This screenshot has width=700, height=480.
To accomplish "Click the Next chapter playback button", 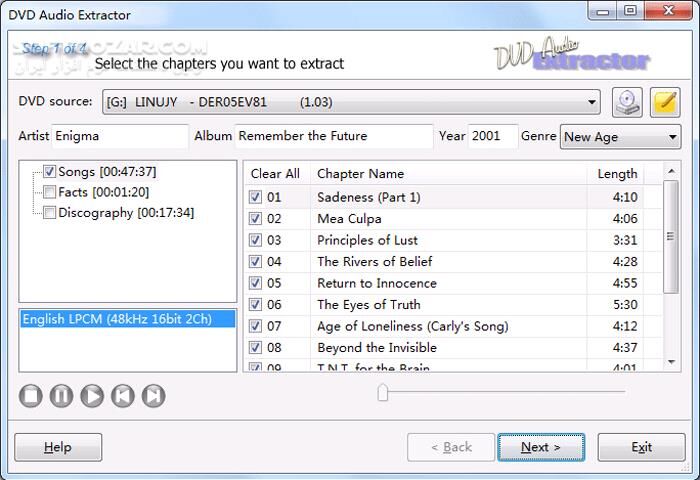I will tap(154, 396).
